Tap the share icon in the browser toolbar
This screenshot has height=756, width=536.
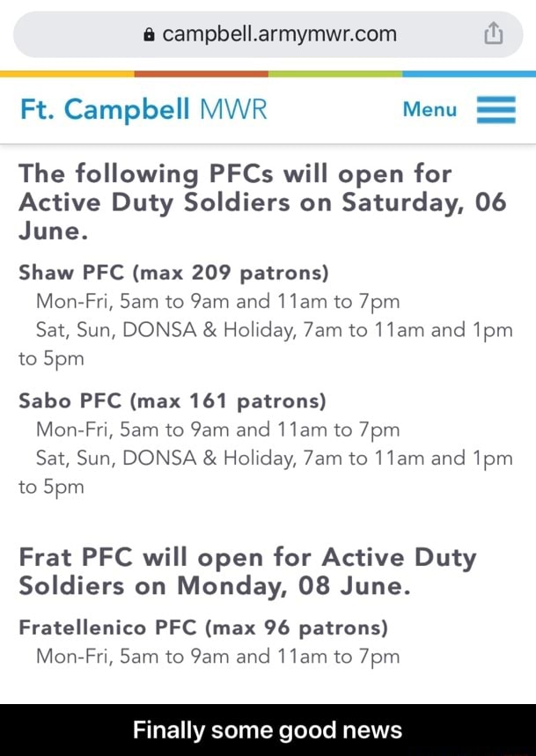point(493,32)
